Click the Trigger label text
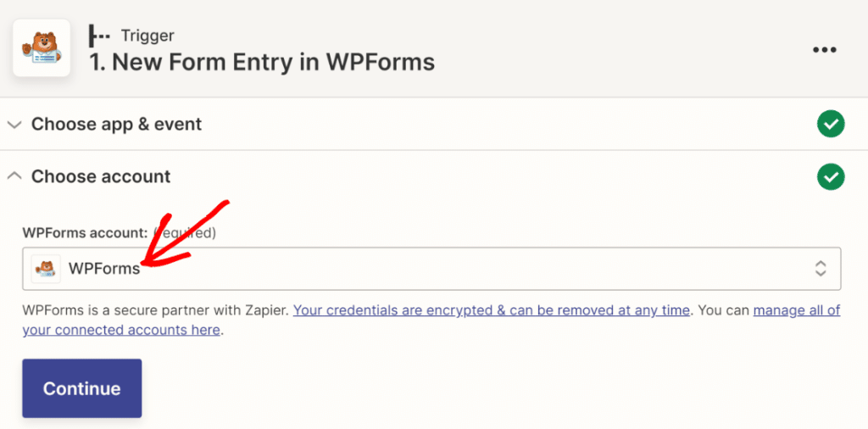This screenshot has height=429, width=868. (148, 36)
